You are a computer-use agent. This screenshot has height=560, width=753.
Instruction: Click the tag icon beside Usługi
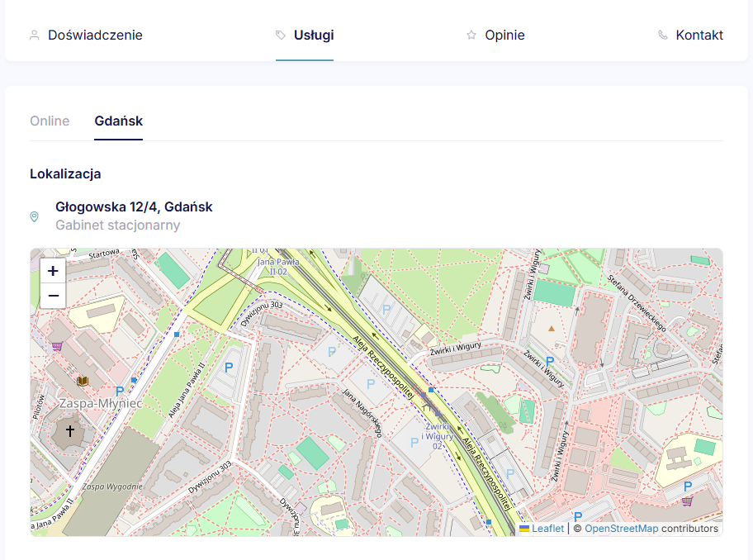pyautogui.click(x=281, y=36)
